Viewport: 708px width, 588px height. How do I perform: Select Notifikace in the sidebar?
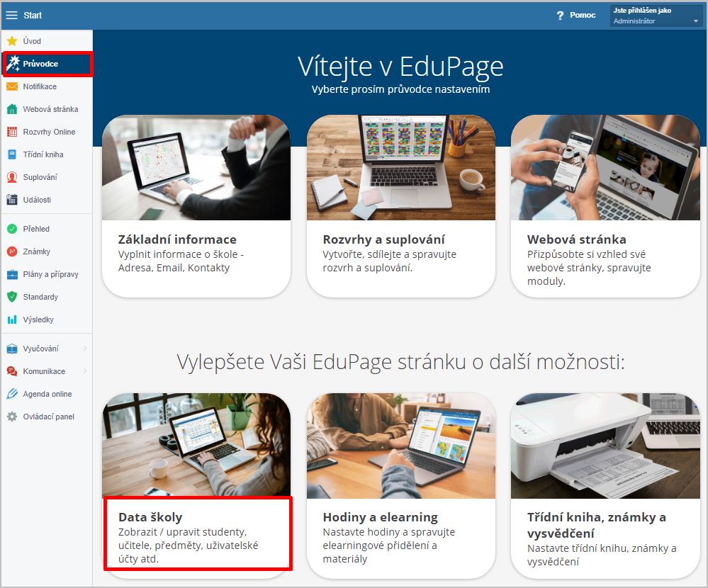point(40,86)
